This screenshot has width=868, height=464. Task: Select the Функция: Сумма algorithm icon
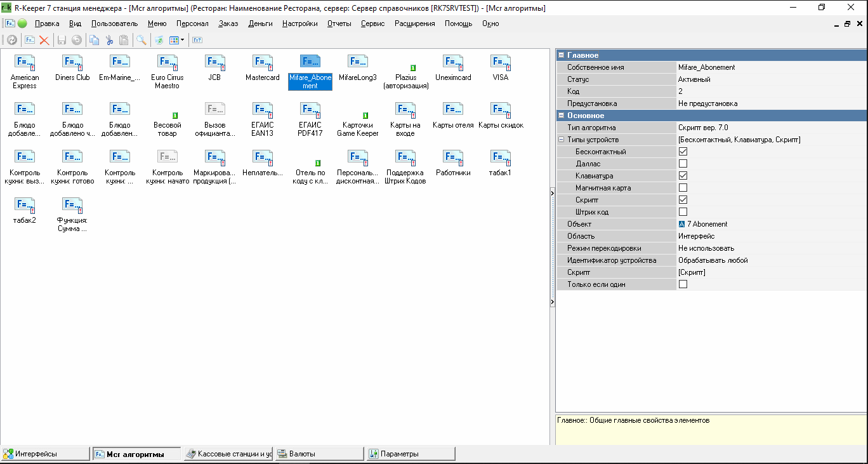pos(72,205)
